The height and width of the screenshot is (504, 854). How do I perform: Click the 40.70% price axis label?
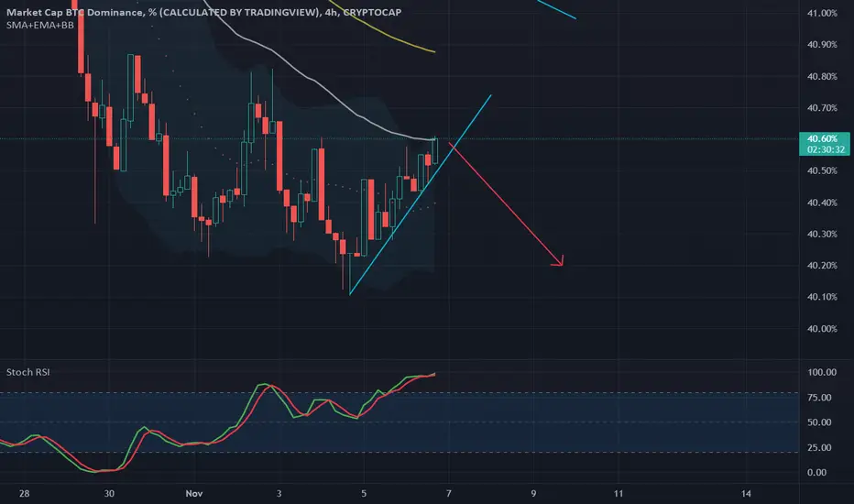click(x=822, y=108)
